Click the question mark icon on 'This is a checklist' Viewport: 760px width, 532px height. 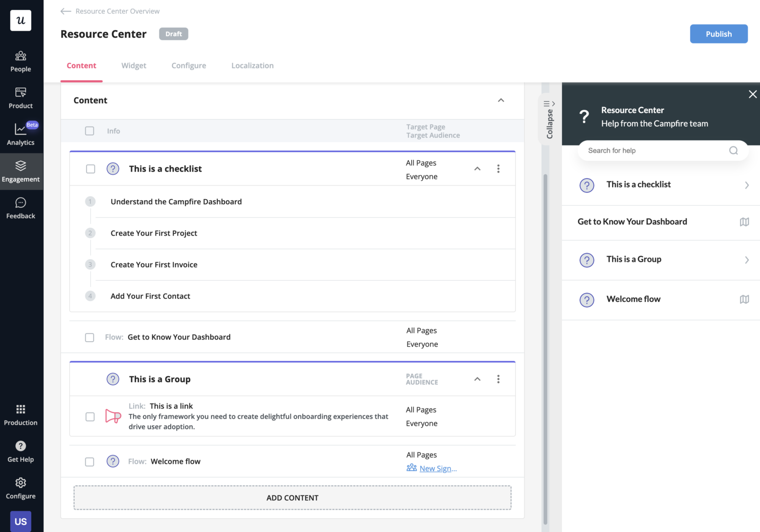(113, 169)
